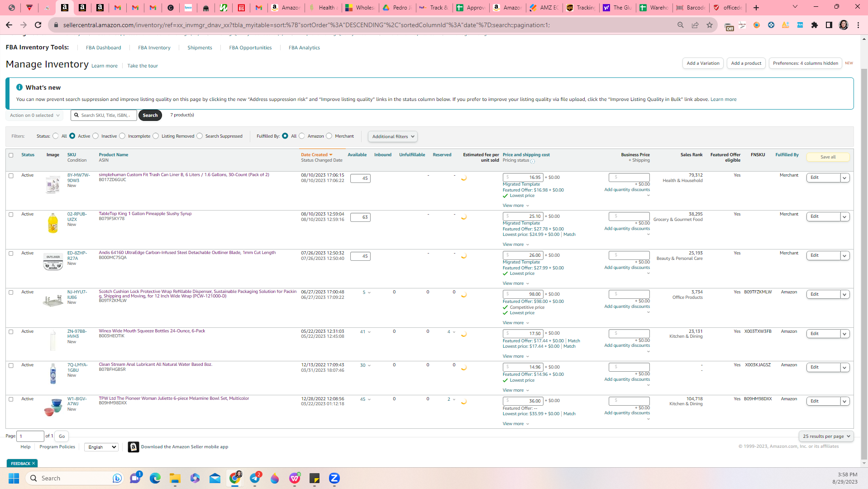This screenshot has width=868, height=489.
Task: Reload the Seller Central page
Action: tap(38, 25)
